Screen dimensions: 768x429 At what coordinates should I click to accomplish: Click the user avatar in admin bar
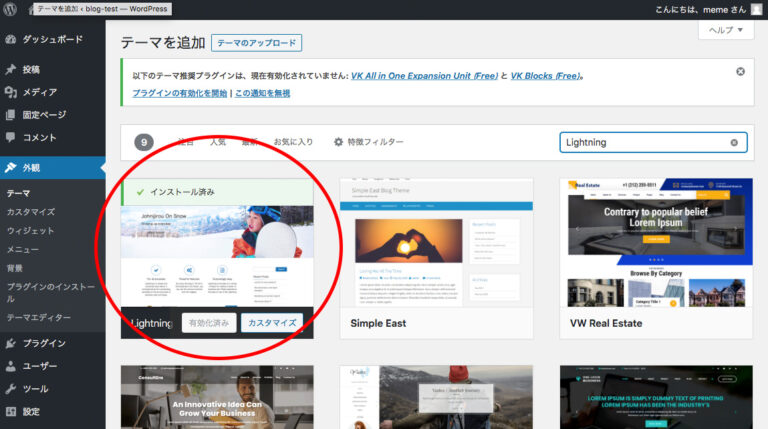point(757,10)
